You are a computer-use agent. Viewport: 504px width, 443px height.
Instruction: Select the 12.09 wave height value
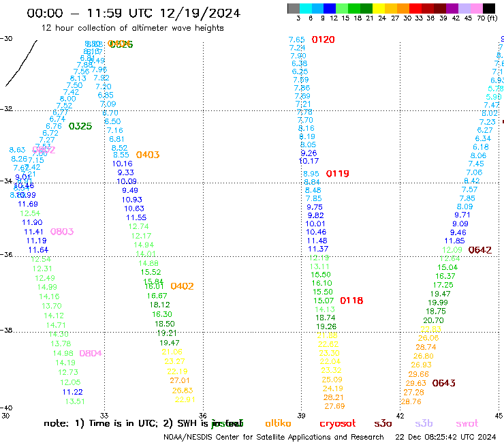point(452,250)
